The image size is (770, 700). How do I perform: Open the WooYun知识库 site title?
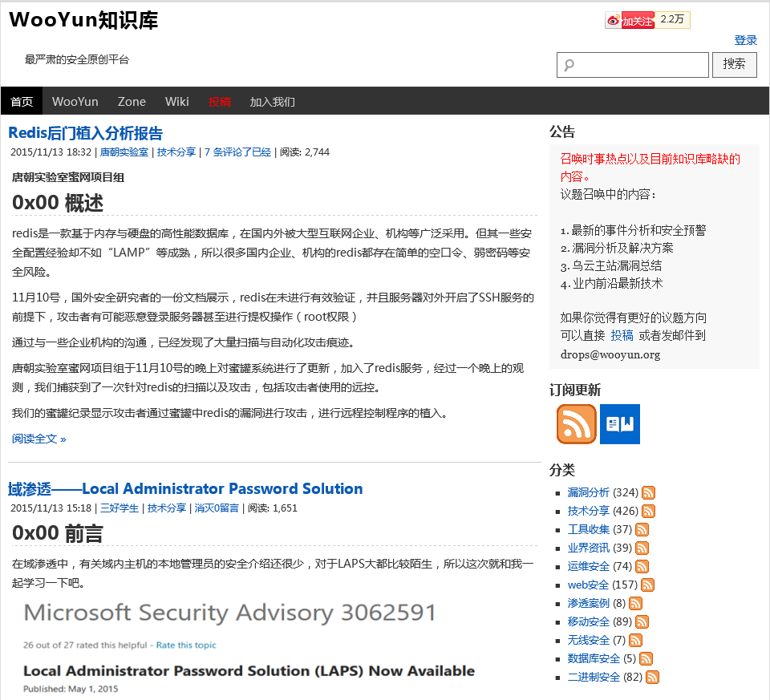point(83,20)
